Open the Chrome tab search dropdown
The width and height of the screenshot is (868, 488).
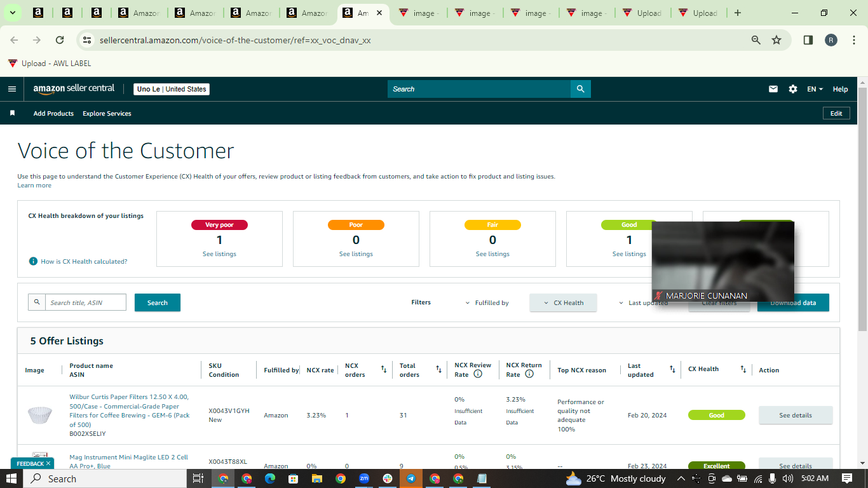click(x=13, y=13)
